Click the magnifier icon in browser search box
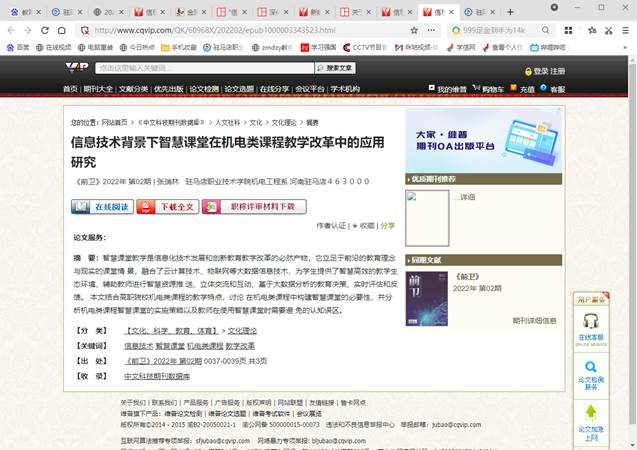The height and width of the screenshot is (450, 637). 546,30
